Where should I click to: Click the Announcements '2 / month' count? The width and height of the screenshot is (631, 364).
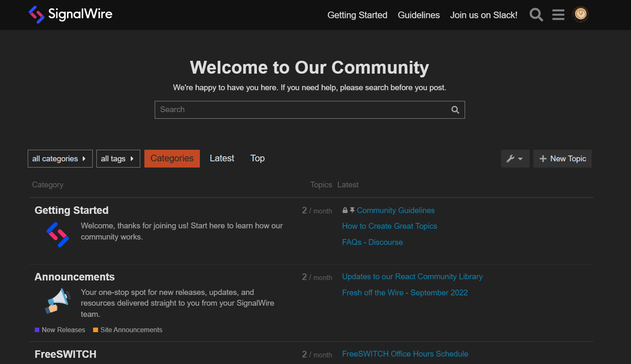click(317, 277)
